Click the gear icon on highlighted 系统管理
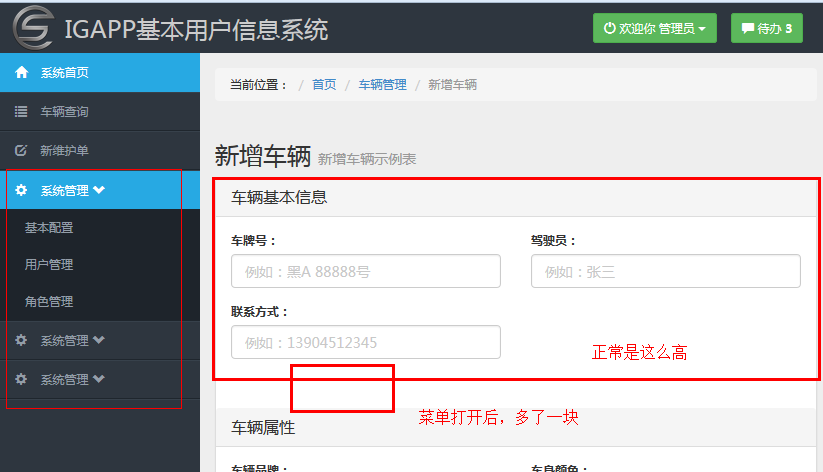The height and width of the screenshot is (472, 823). coord(21,190)
